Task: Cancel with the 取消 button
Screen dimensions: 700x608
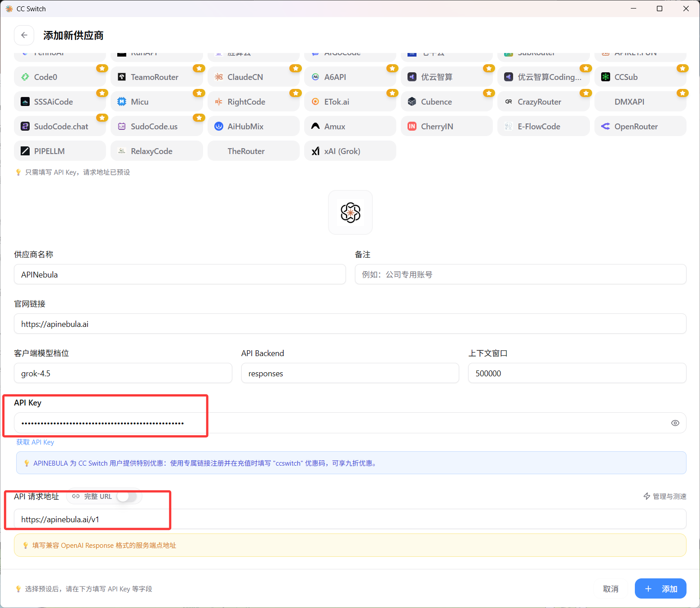Action: [x=611, y=589]
